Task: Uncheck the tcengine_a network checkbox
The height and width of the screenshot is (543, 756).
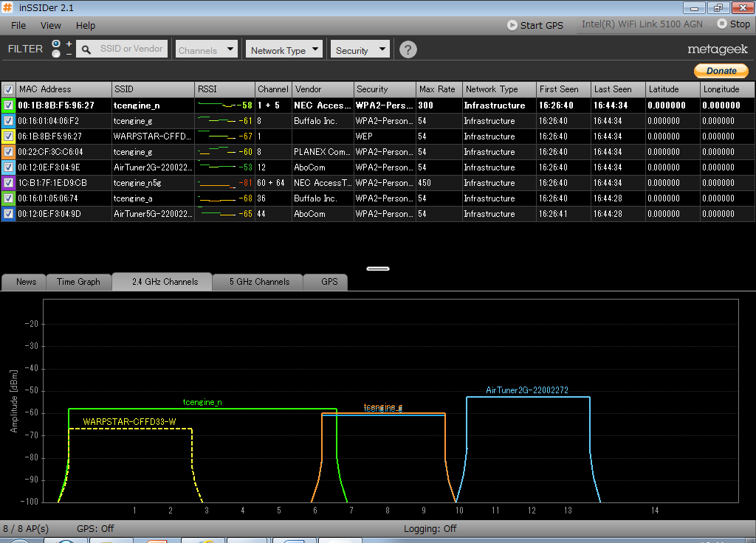Action: [x=8, y=198]
